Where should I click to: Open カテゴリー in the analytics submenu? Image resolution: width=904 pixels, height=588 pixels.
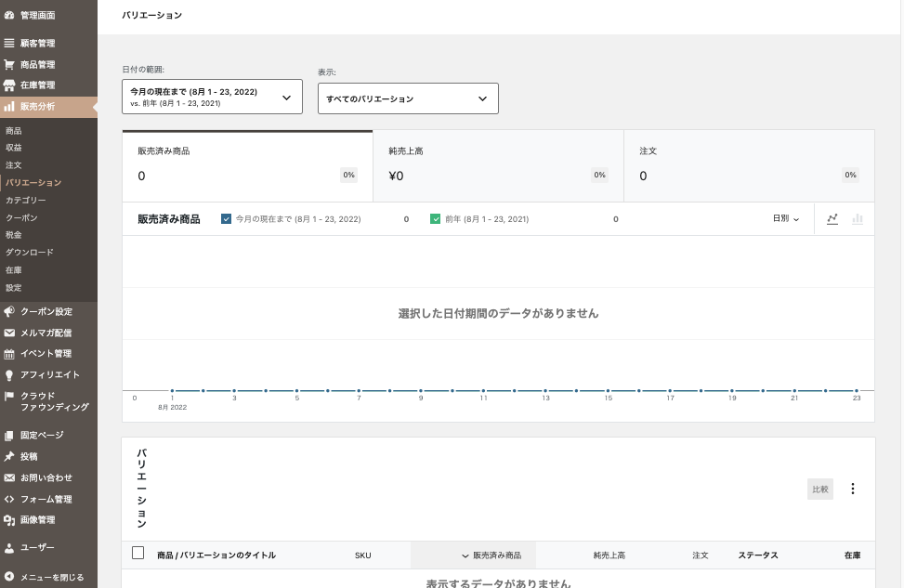tap(26, 201)
